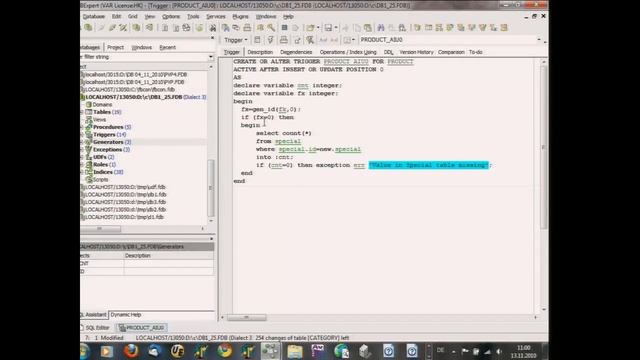This screenshot has width=640, height=360.
Task: Expand the Triggers node
Action: pos(82,135)
